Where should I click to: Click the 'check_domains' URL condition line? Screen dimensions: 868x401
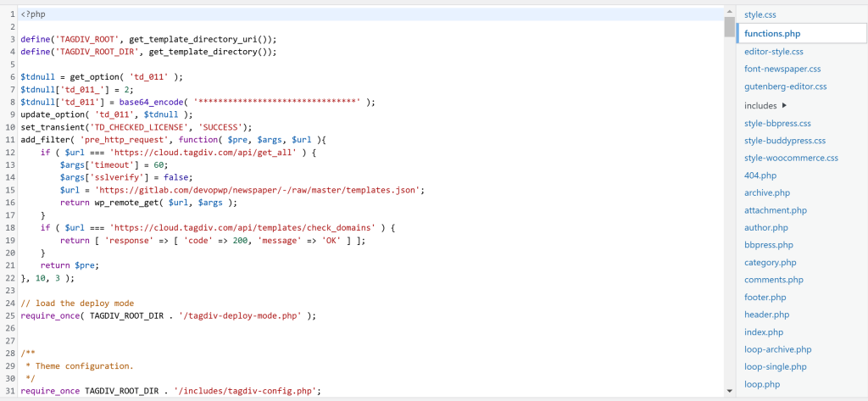point(217,228)
